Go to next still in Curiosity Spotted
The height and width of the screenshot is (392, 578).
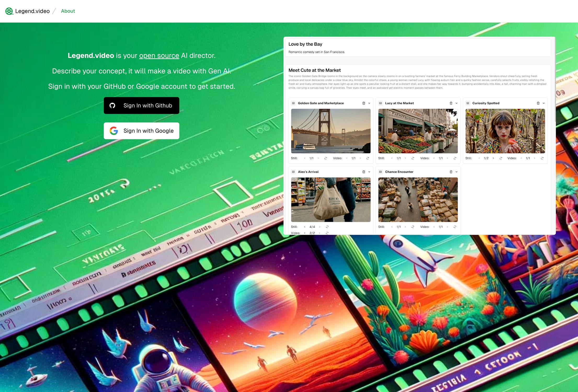pyautogui.click(x=493, y=158)
